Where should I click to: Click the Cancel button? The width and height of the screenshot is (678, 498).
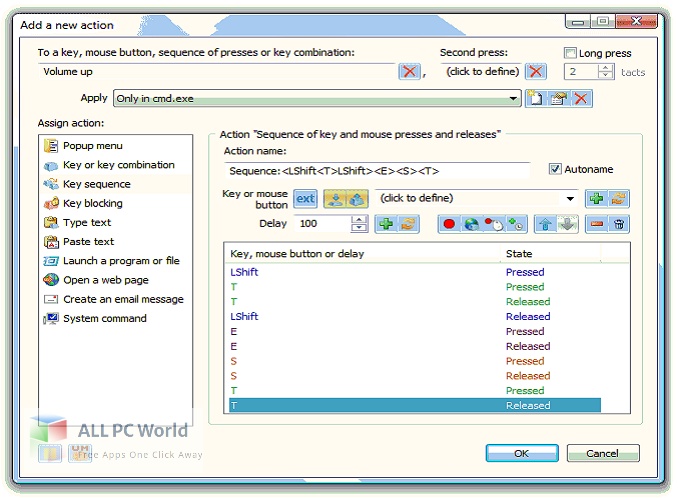(603, 453)
